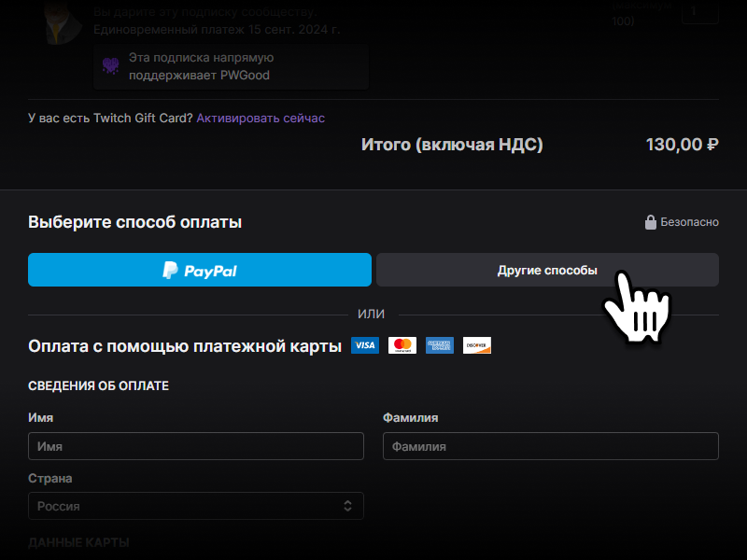Click the Visa card icon
This screenshot has width=747, height=560.
coord(365,345)
